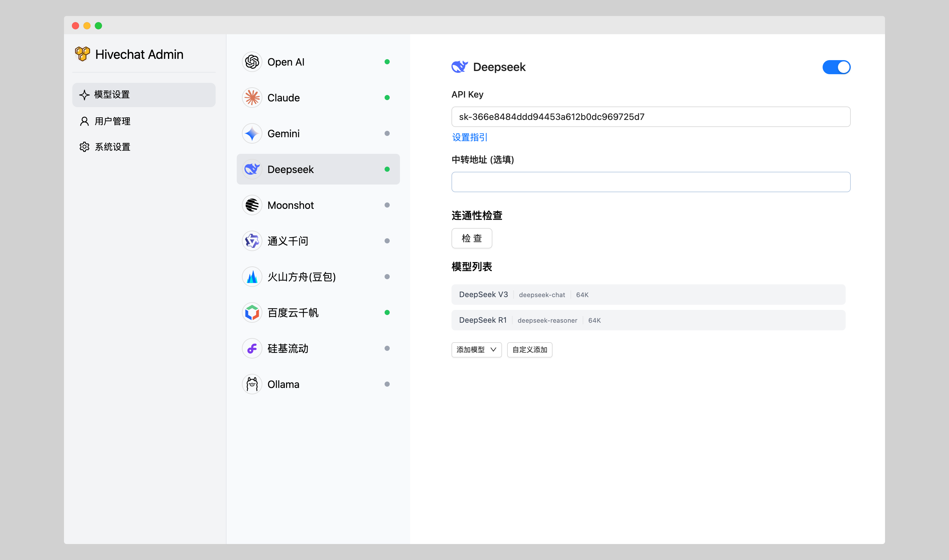Expand the 添加模型 dropdown
This screenshot has width=949, height=560.
[x=476, y=350]
